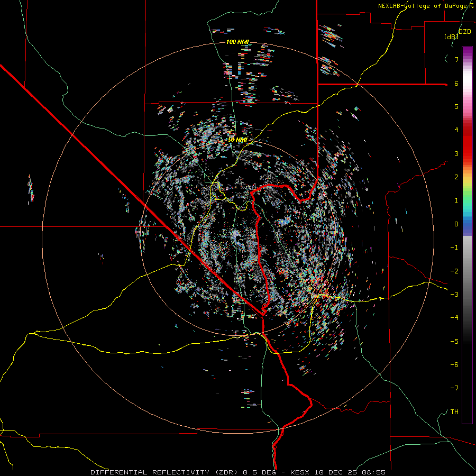Select the 50 NMI range ring label
476x476 pixels.
pos(237,140)
